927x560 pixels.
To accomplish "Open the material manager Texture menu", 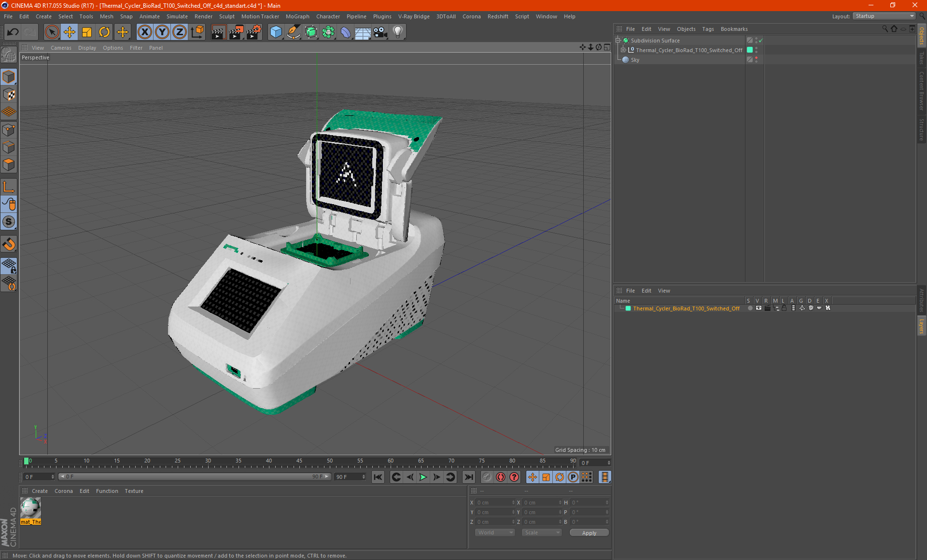I will 134,491.
